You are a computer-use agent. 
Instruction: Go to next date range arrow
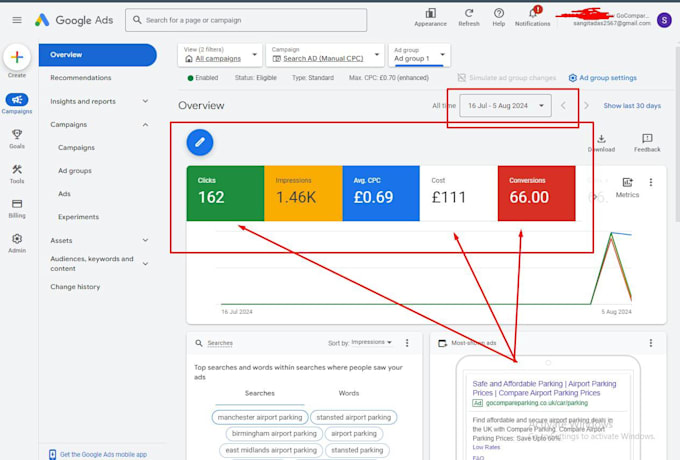tap(586, 105)
